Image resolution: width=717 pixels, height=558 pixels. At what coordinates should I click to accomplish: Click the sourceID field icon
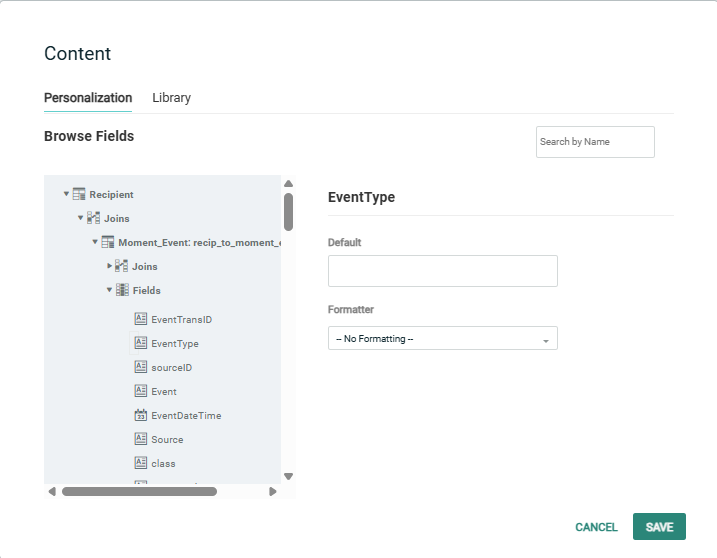141,368
